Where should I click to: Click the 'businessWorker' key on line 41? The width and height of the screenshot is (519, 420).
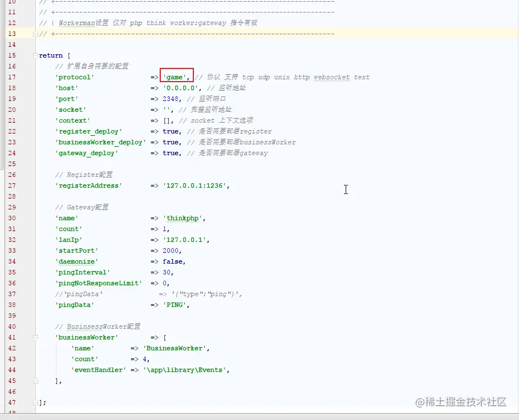86,337
